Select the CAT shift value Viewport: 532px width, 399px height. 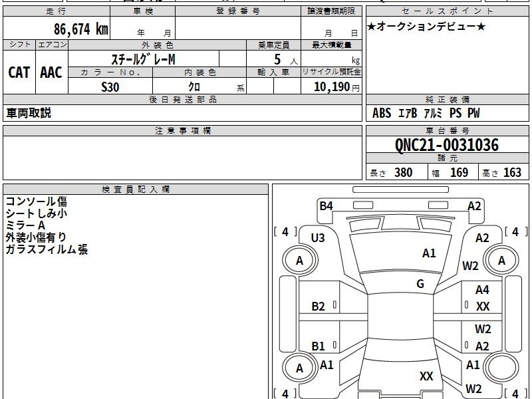coord(19,72)
